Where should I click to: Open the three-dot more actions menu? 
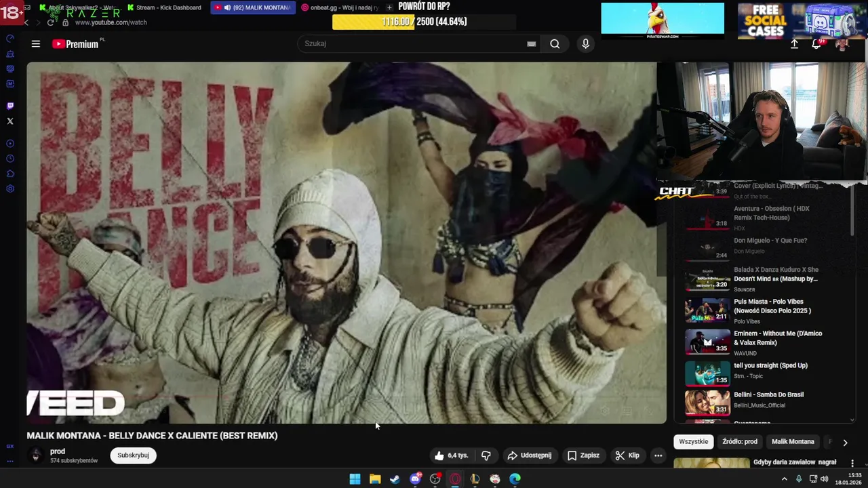658,455
